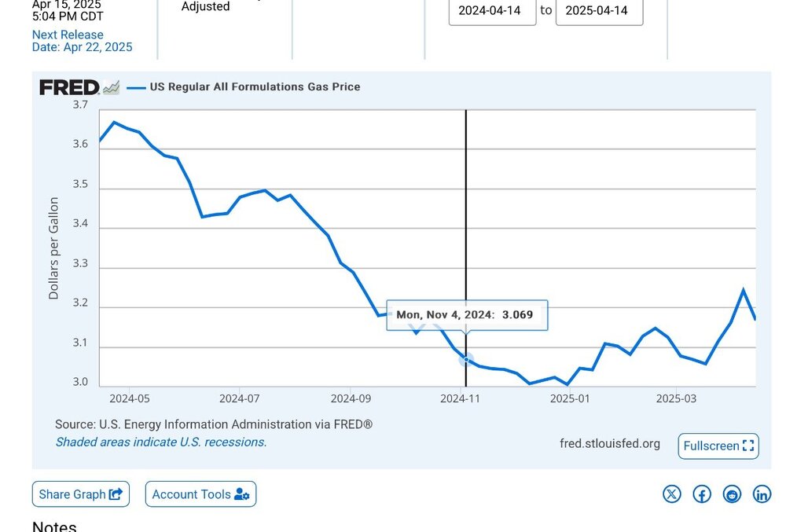The width and height of the screenshot is (786, 532).
Task: Share the graph on Facebook
Action: 702,494
